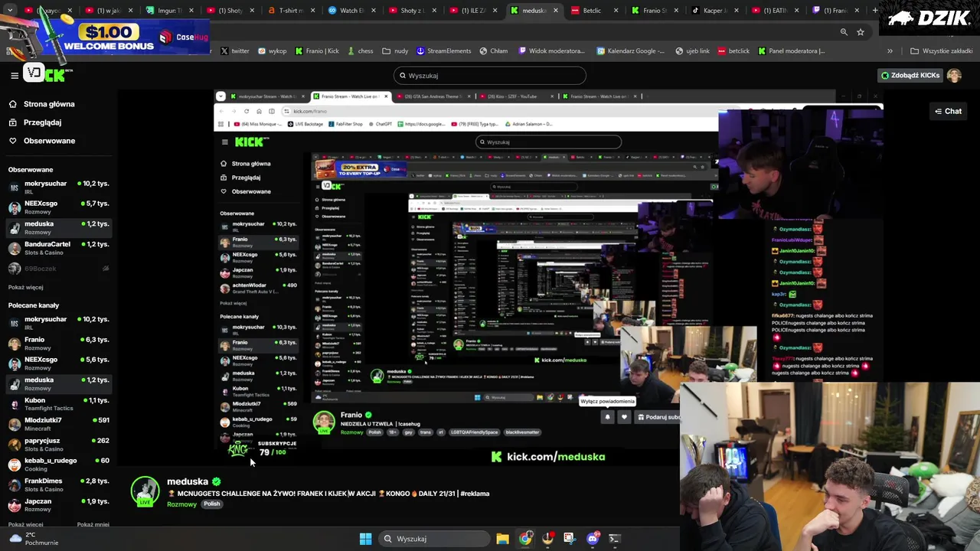980x551 pixels.
Task: Expand the bookmarks bar overflow chevron
Action: [890, 51]
